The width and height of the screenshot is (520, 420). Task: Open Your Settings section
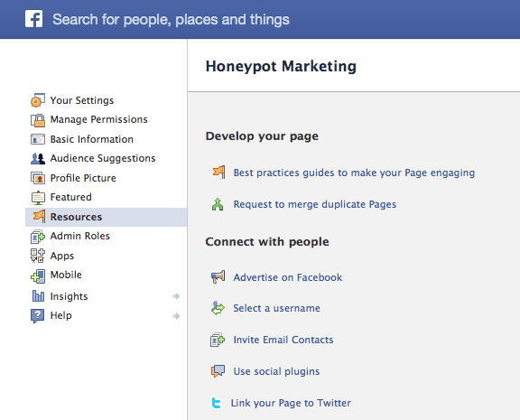[82, 100]
